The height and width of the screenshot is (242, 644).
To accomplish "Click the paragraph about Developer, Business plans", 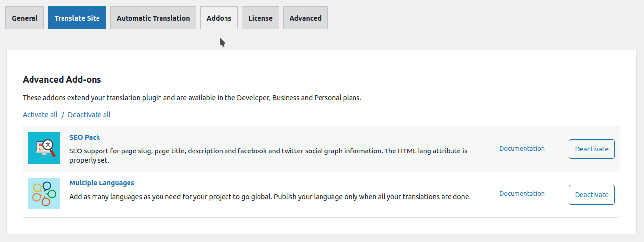I will point(192,98).
